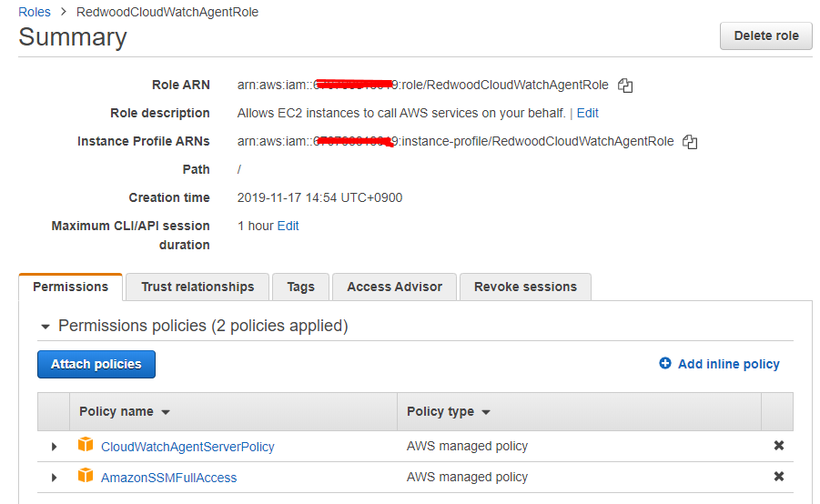The height and width of the screenshot is (504, 820).
Task: Click the RedwoodCloudWatchAgentRole breadcrumb text
Action: pos(167,12)
